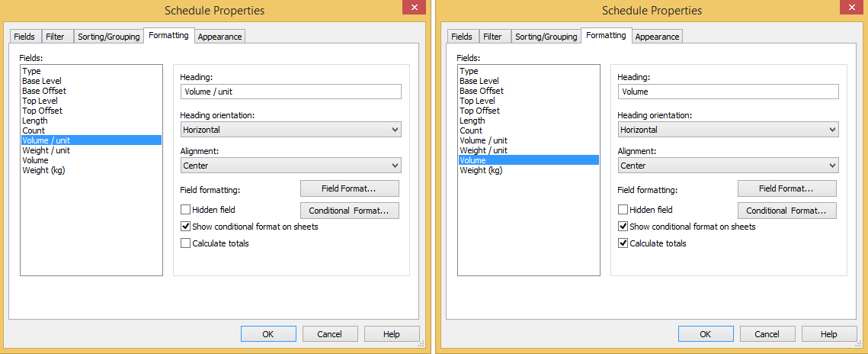Click Field Format button in left dialog
This screenshot has height=354, width=868.
click(349, 189)
